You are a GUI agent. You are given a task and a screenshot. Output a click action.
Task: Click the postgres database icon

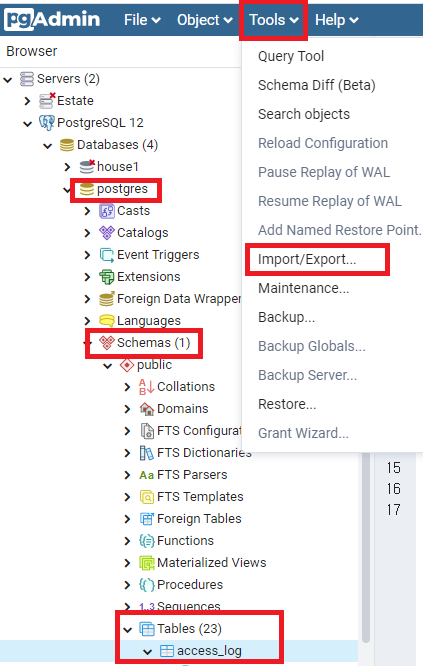87,189
